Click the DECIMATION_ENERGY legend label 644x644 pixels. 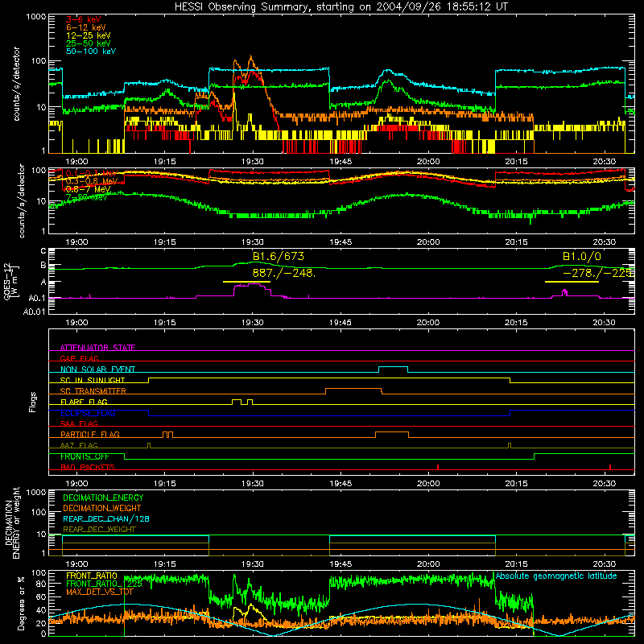tap(103, 497)
